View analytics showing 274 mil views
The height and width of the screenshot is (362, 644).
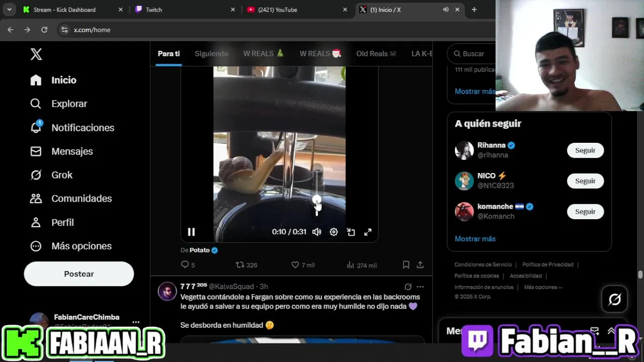[x=361, y=265]
